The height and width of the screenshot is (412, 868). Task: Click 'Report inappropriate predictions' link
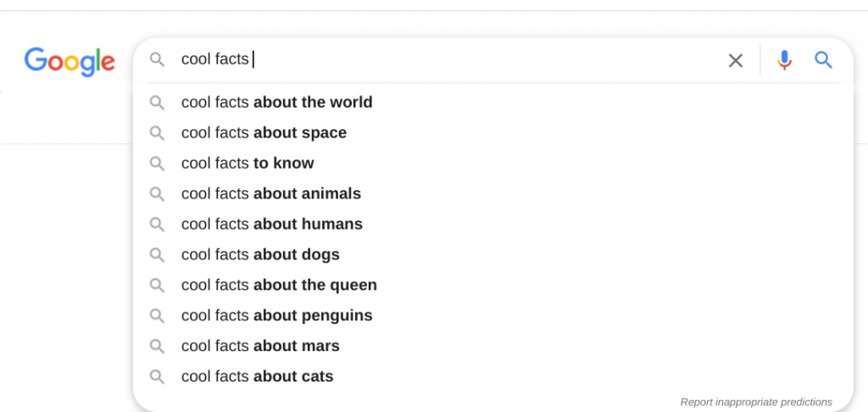pyautogui.click(x=756, y=402)
